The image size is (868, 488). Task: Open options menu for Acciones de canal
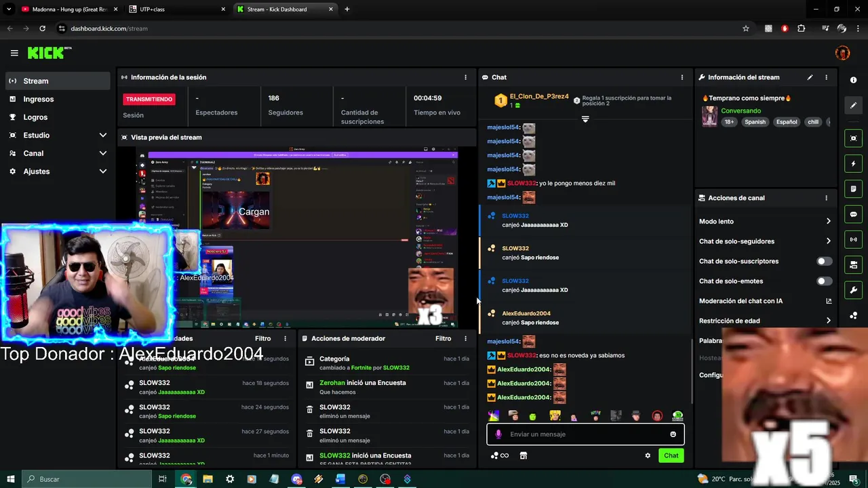pyautogui.click(x=826, y=198)
